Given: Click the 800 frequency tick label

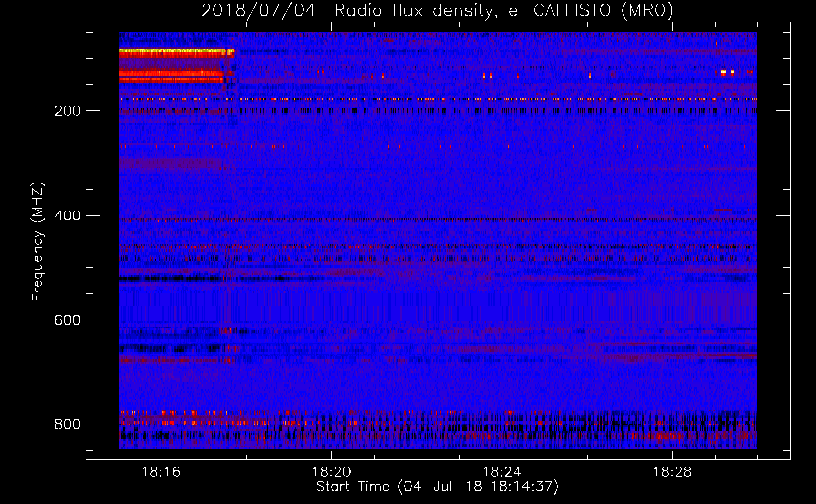Looking at the screenshot, I should click(68, 425).
